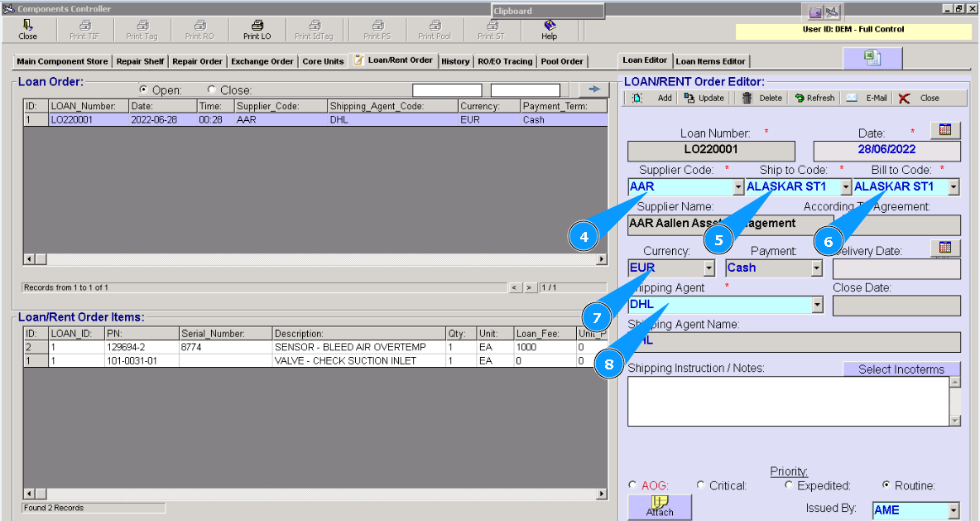
Task: Expand the Supplier Code dropdown
Action: point(738,186)
